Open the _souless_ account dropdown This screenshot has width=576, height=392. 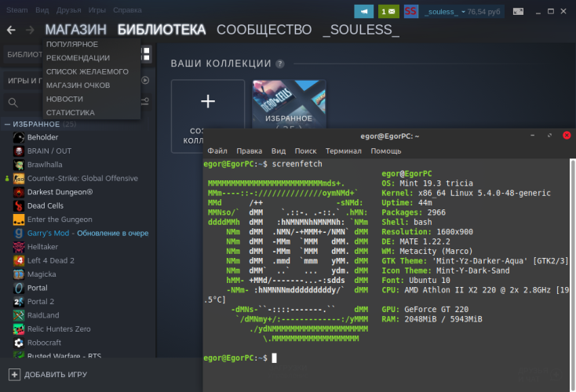click(444, 12)
